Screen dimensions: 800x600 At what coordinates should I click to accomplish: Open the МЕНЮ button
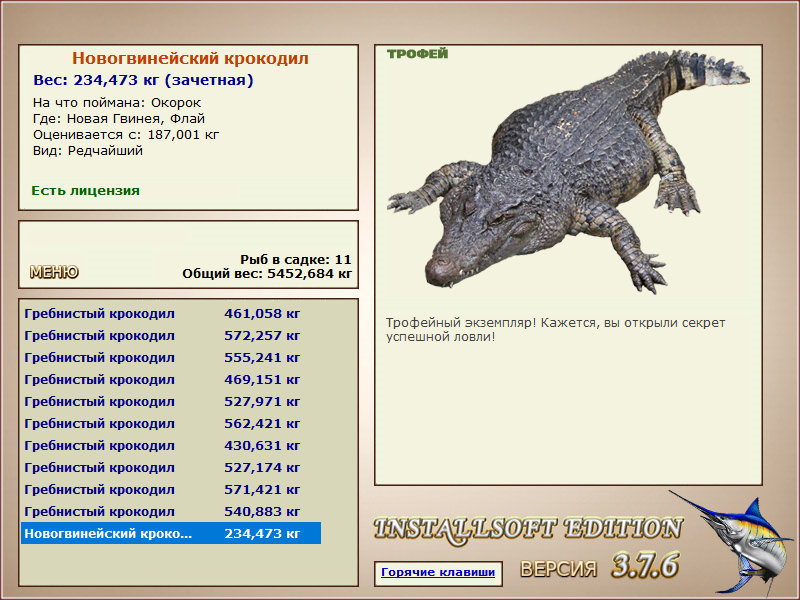pos(54,272)
